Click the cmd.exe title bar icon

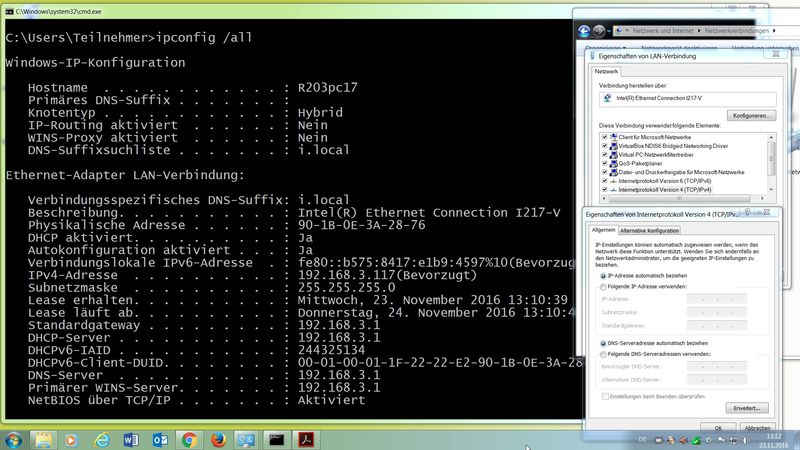(x=9, y=11)
